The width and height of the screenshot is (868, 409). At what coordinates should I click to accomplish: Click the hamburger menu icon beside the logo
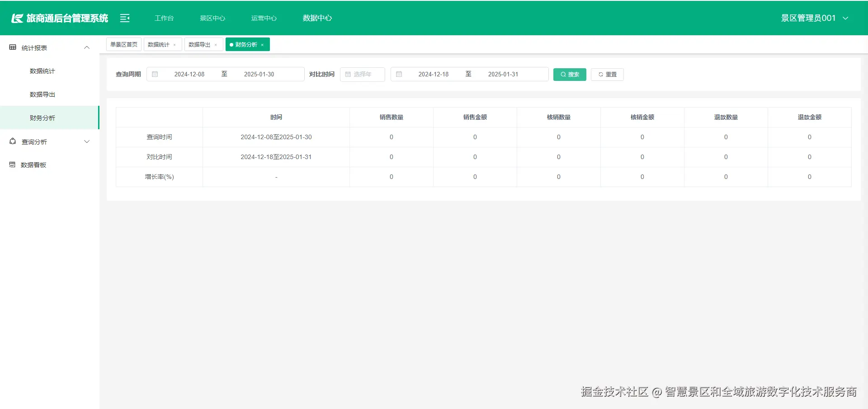pyautogui.click(x=124, y=18)
